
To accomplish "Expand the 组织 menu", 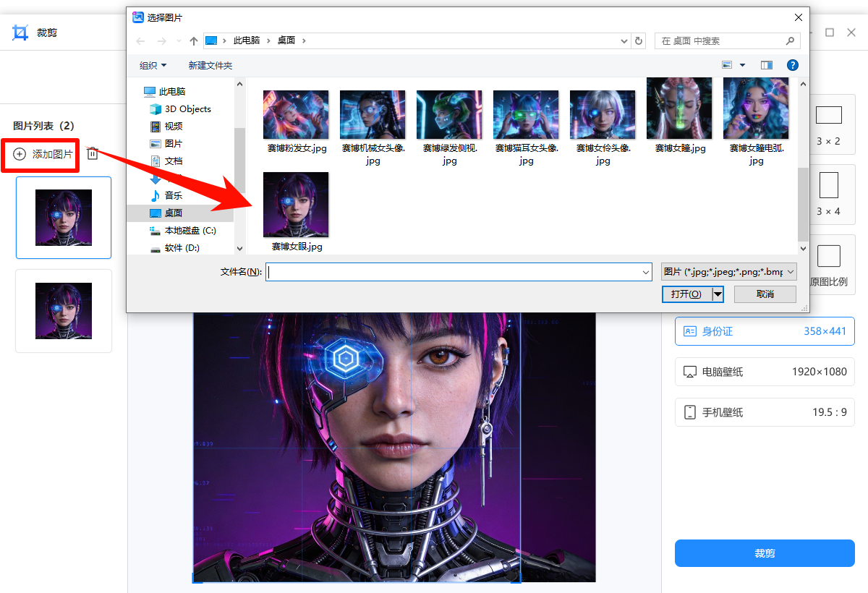I will point(153,65).
